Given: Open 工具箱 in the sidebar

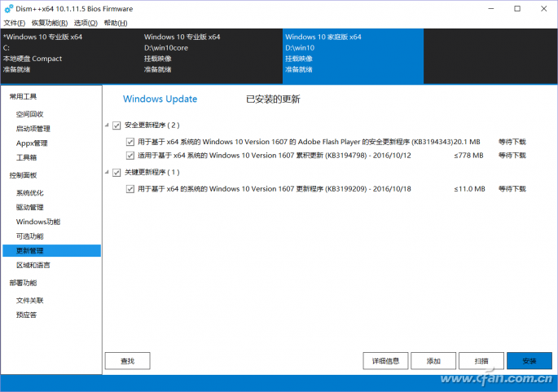Looking at the screenshot, I should click(26, 157).
